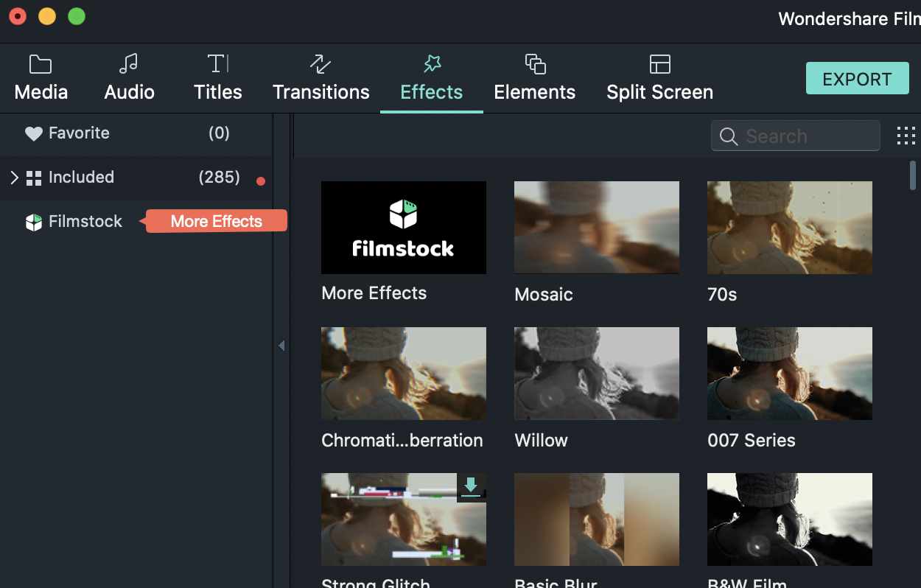Click the Filmstock cube icon
The height and width of the screenshot is (588, 921).
(34, 223)
